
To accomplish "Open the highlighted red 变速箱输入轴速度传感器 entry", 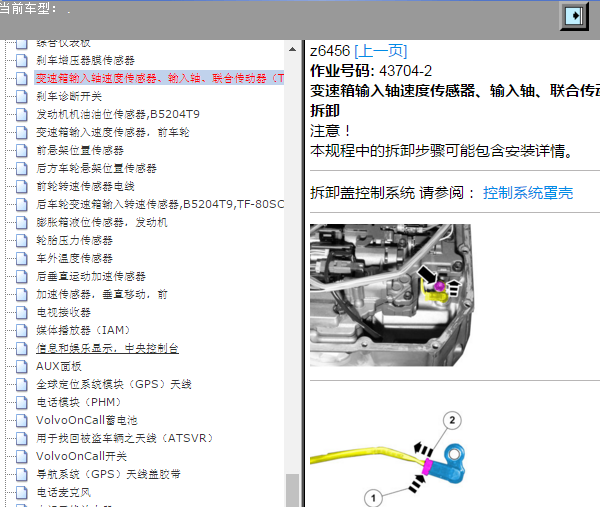I will pyautogui.click(x=160, y=78).
